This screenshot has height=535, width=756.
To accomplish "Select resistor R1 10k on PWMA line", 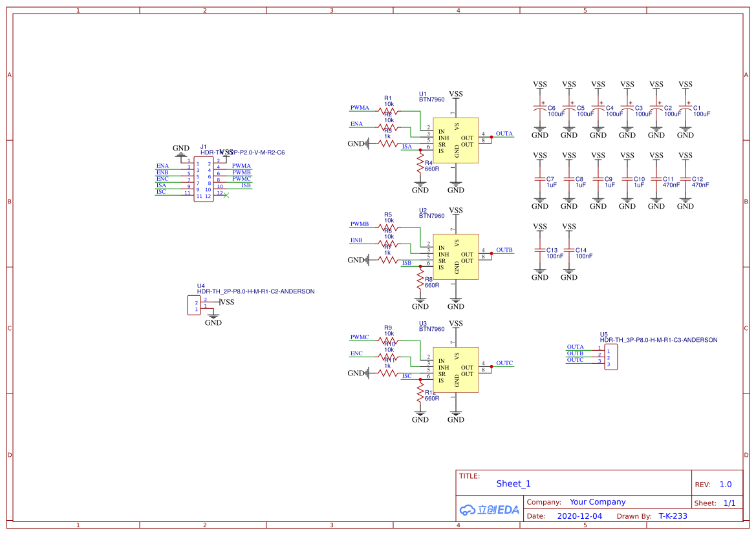I will [x=388, y=111].
